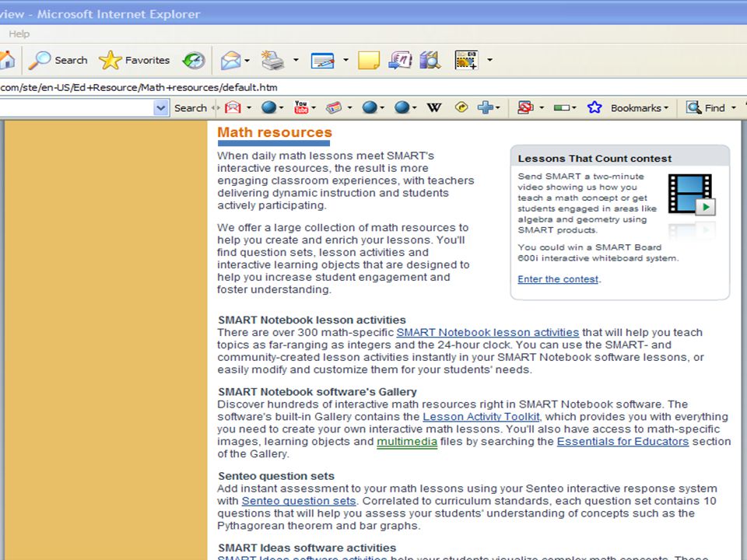Click 'SMART Notebook software's Gallery' heading
The height and width of the screenshot is (560, 747).
click(x=317, y=392)
